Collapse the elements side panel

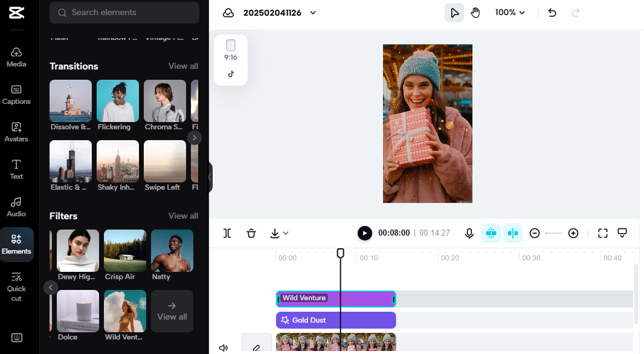pos(210,177)
